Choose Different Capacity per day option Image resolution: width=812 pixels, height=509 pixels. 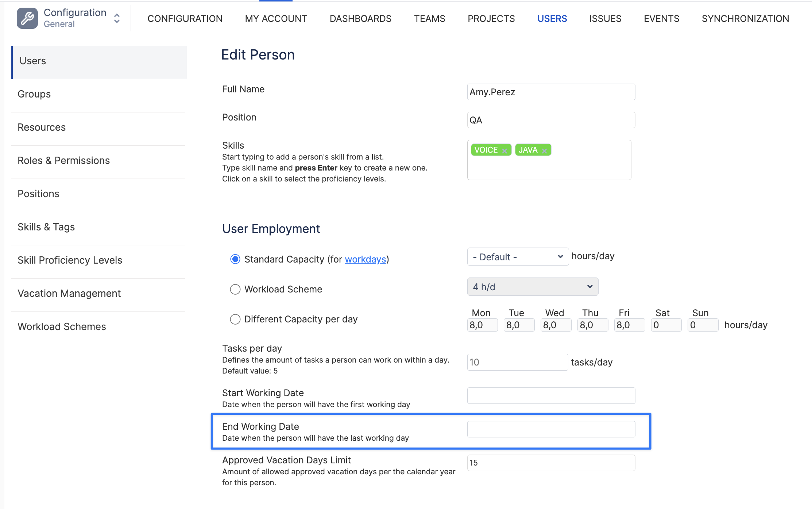click(235, 319)
